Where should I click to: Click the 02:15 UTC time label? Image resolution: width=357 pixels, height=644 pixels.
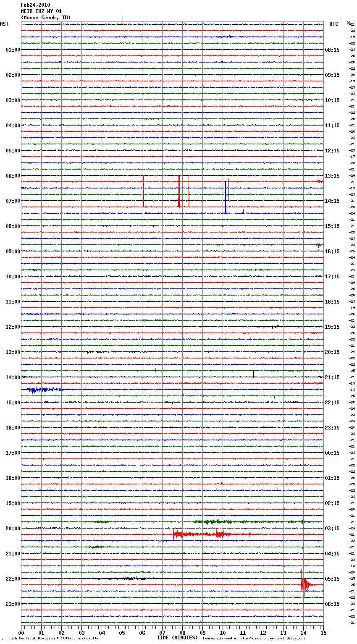(x=332, y=503)
